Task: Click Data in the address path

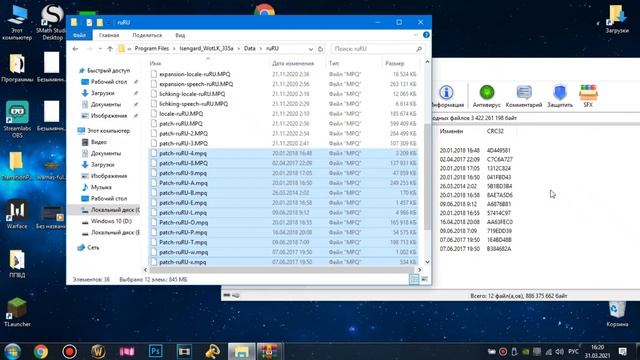Action: tap(250, 48)
